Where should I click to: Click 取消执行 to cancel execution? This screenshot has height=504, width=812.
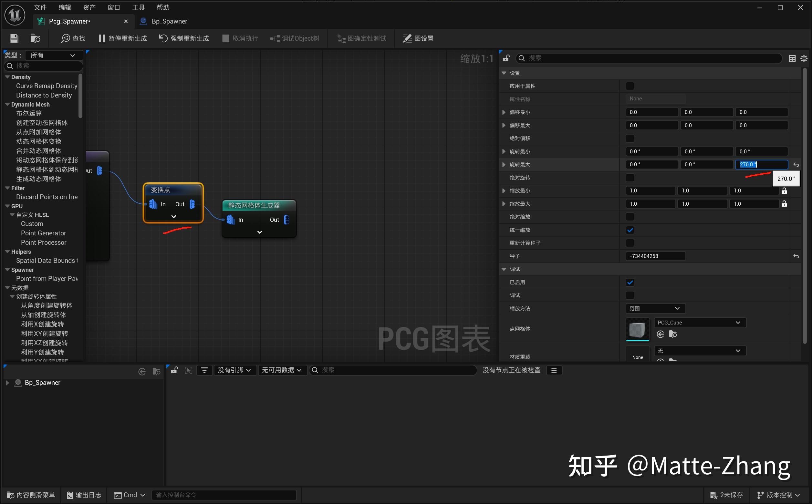(239, 38)
